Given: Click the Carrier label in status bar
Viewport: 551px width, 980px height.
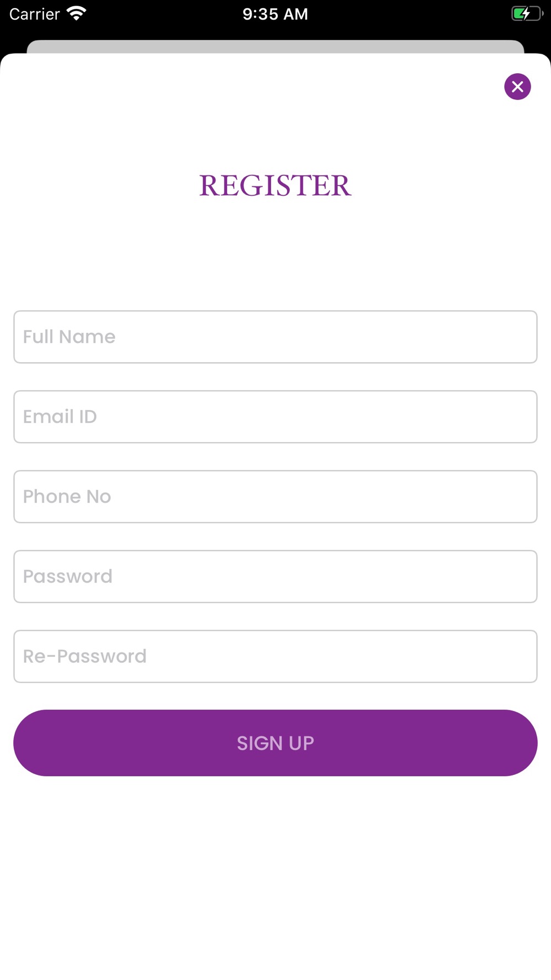Looking at the screenshot, I should 34,14.
